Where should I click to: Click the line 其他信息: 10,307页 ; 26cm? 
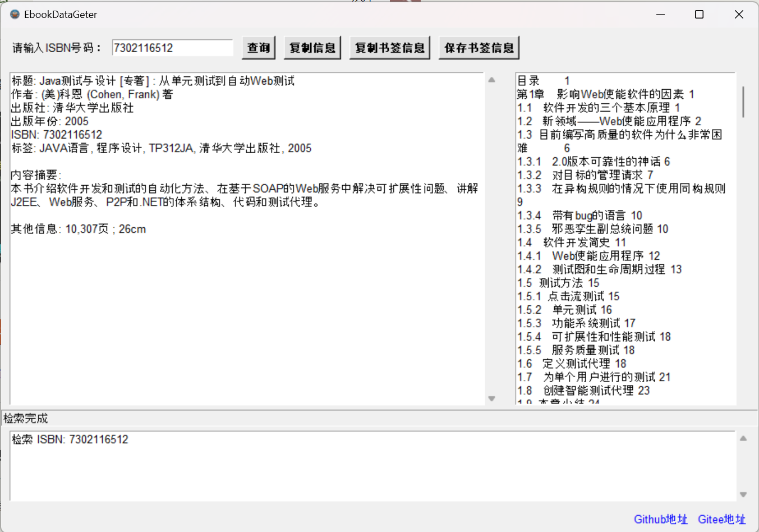[79, 229]
